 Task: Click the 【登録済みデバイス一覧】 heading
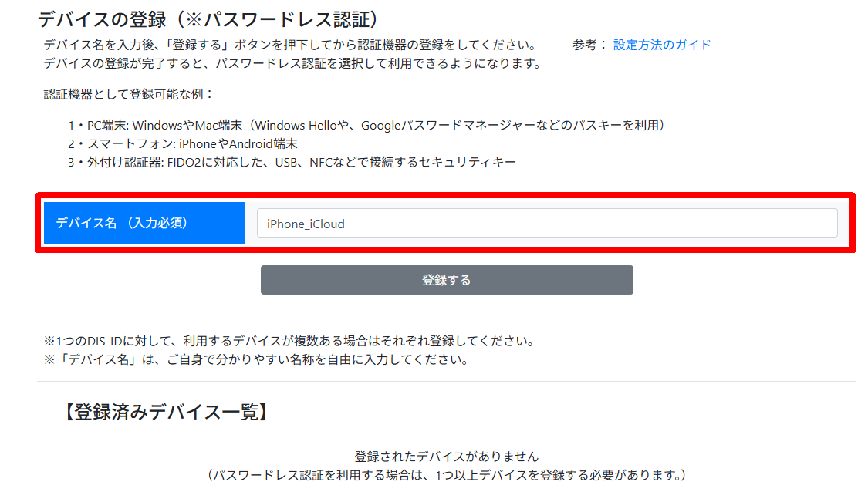[166, 413]
